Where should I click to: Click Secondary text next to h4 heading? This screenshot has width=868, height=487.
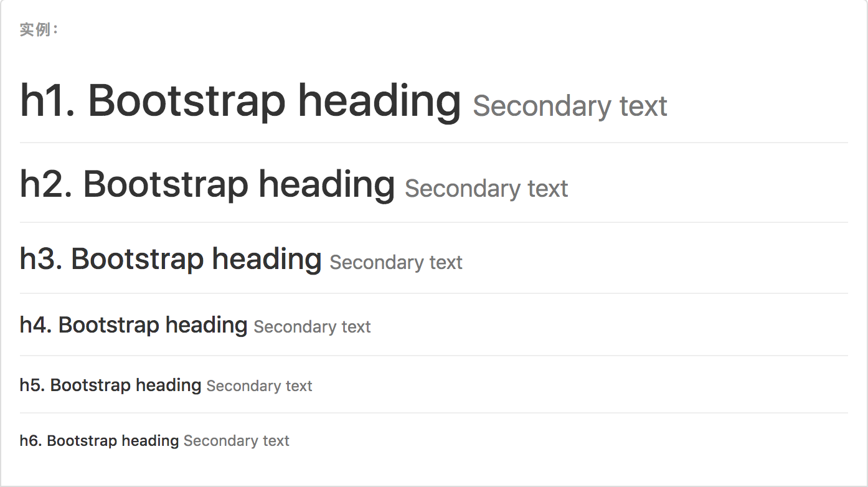click(x=312, y=327)
